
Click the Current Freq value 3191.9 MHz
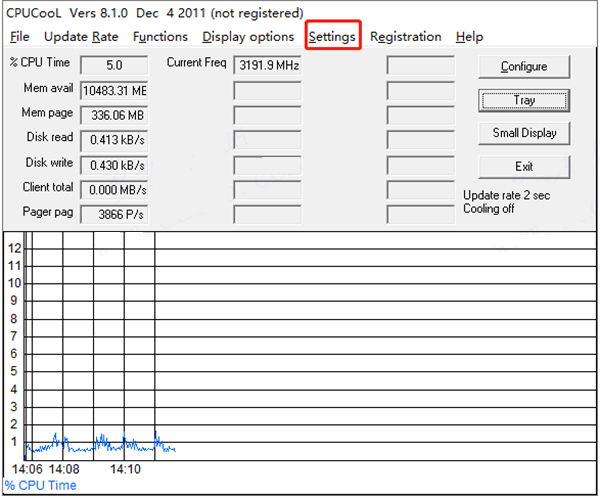(x=267, y=65)
